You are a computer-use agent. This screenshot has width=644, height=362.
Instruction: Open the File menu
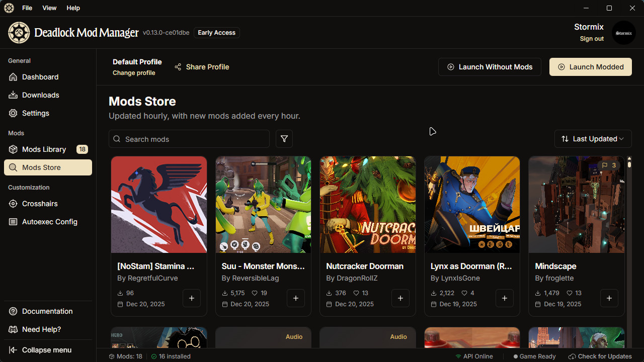(x=27, y=8)
